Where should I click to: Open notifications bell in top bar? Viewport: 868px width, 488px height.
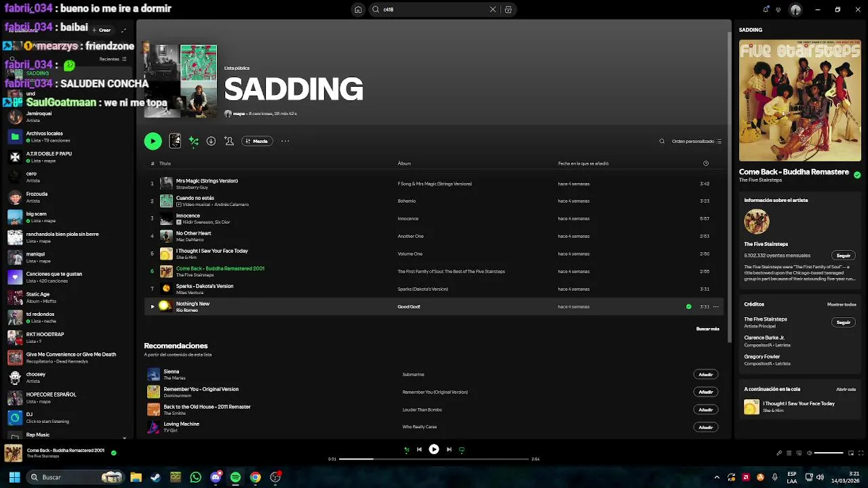pyautogui.click(x=766, y=9)
